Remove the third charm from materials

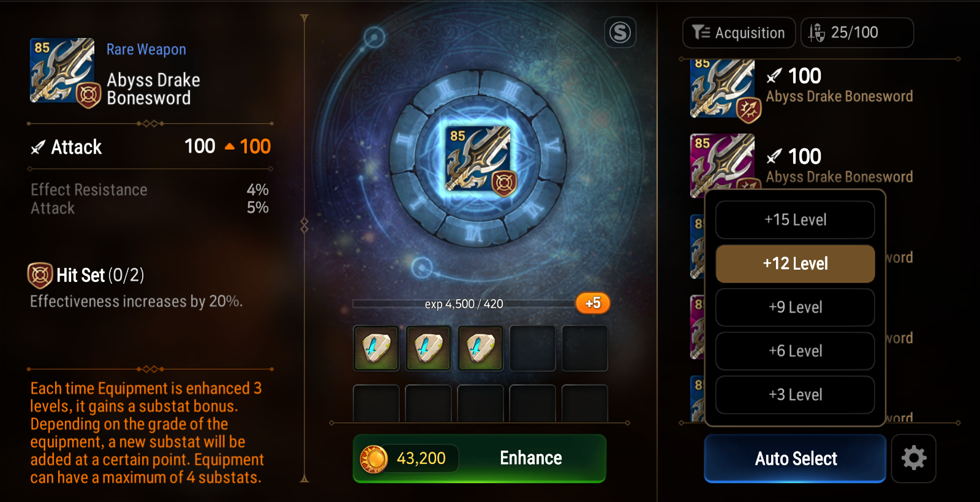[480, 348]
